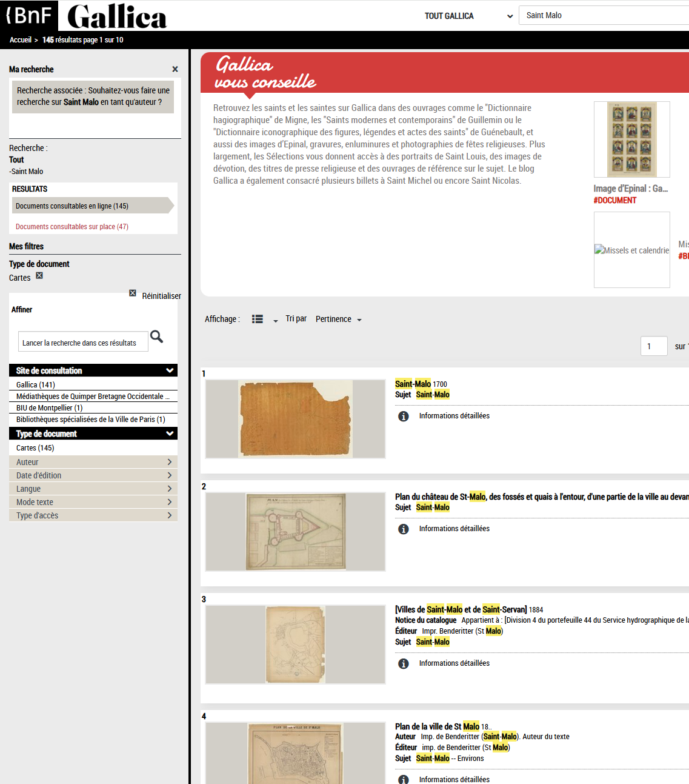
Task: Remove the Cartes filter
Action: click(x=39, y=275)
